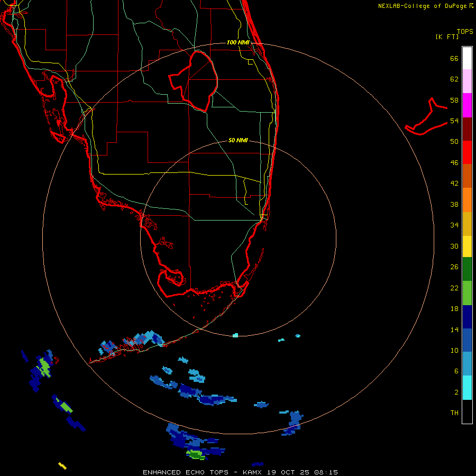Image resolution: width=476 pixels, height=476 pixels.
Task: Click the cyan 2-6 kft legend swatch
Action: [x=467, y=388]
